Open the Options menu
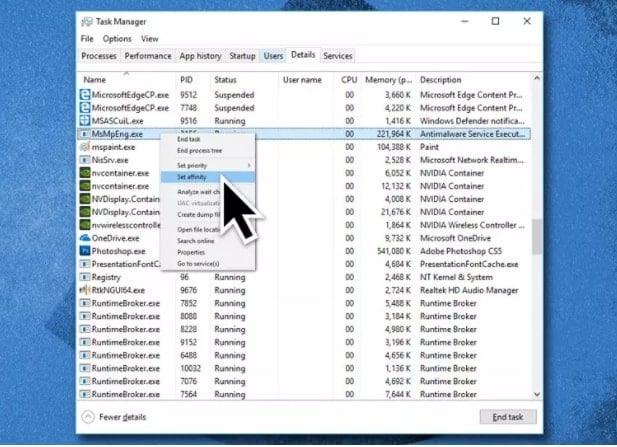 [117, 39]
